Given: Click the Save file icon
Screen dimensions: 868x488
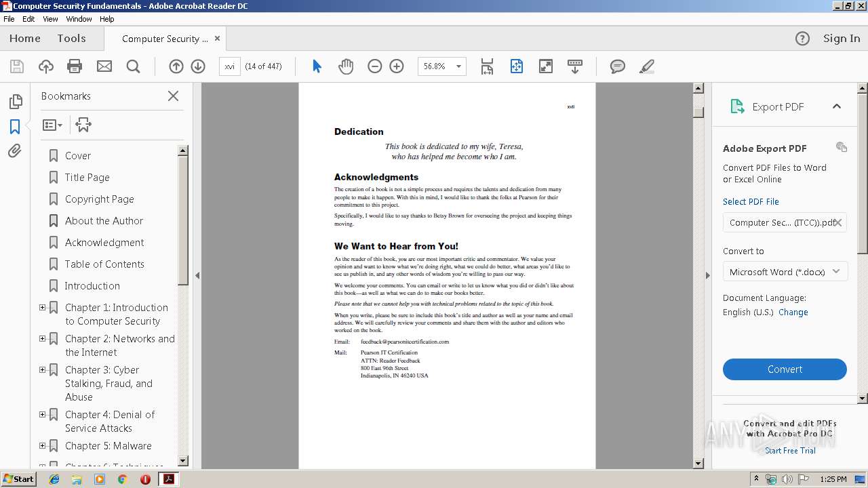Looking at the screenshot, I should coord(17,66).
